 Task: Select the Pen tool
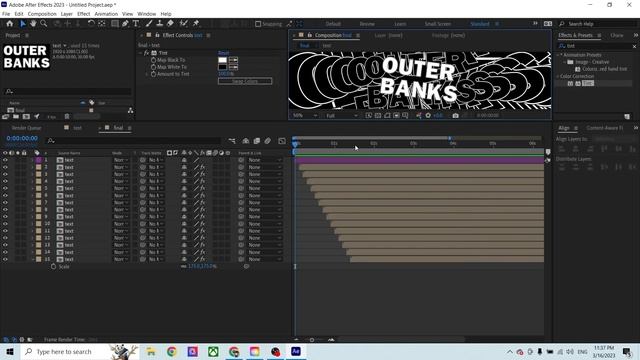125,24
